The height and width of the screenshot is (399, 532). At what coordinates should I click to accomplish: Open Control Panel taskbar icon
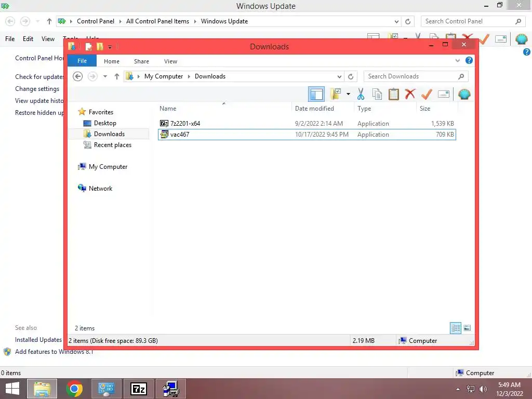coord(106,389)
